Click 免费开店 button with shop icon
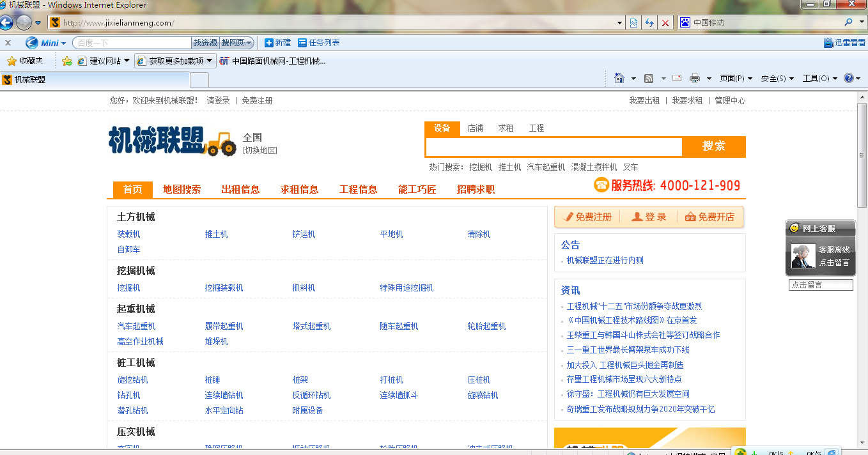This screenshot has width=868, height=455. click(710, 217)
